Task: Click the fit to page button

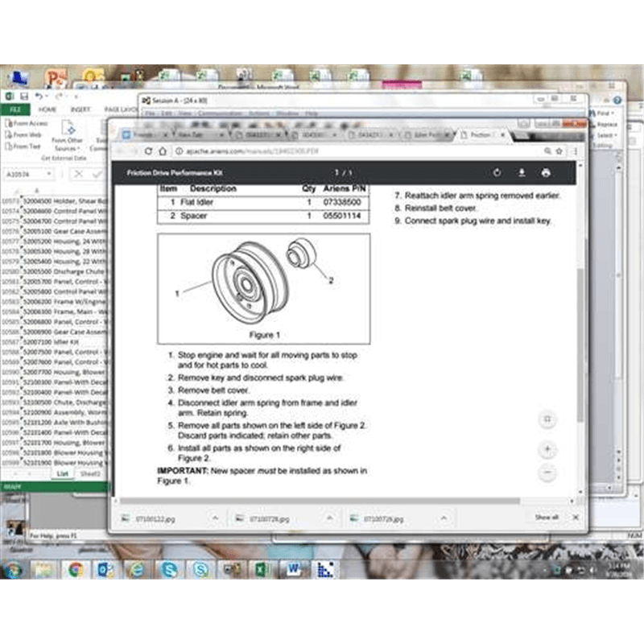Action: 547,419
